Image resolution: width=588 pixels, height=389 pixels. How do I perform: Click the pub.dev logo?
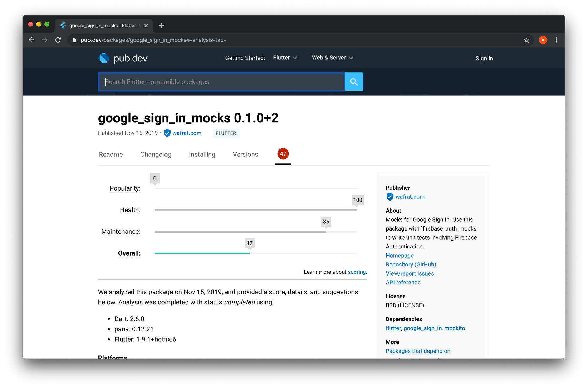tap(123, 58)
